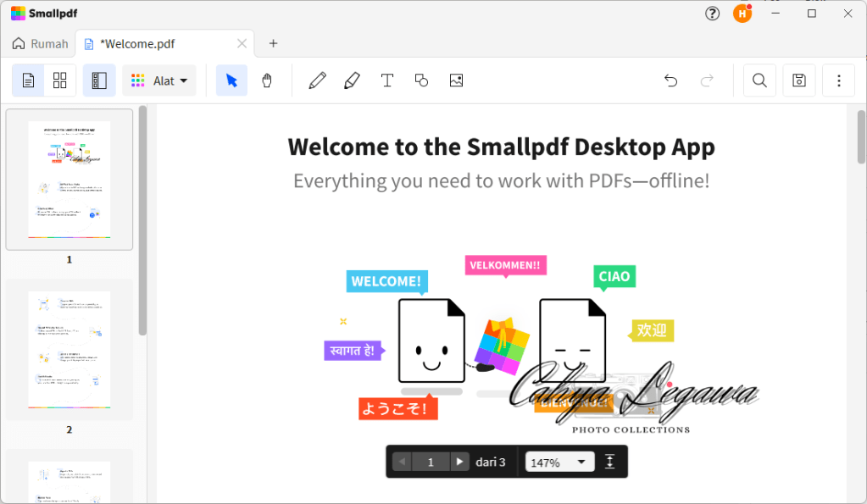Click the insert image tool
This screenshot has height=504, width=867.
click(x=456, y=80)
